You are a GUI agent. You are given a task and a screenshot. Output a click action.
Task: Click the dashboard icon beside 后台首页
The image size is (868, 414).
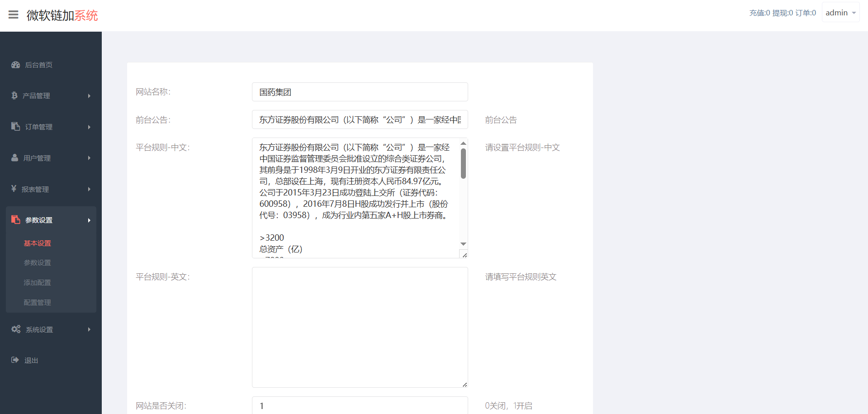tap(16, 65)
